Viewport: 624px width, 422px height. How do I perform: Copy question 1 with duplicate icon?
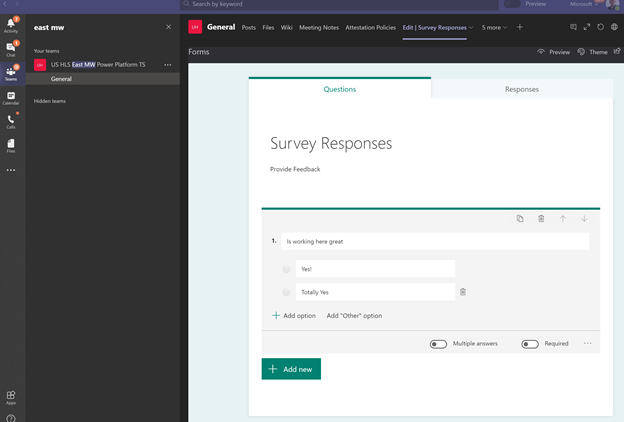pyautogui.click(x=520, y=219)
